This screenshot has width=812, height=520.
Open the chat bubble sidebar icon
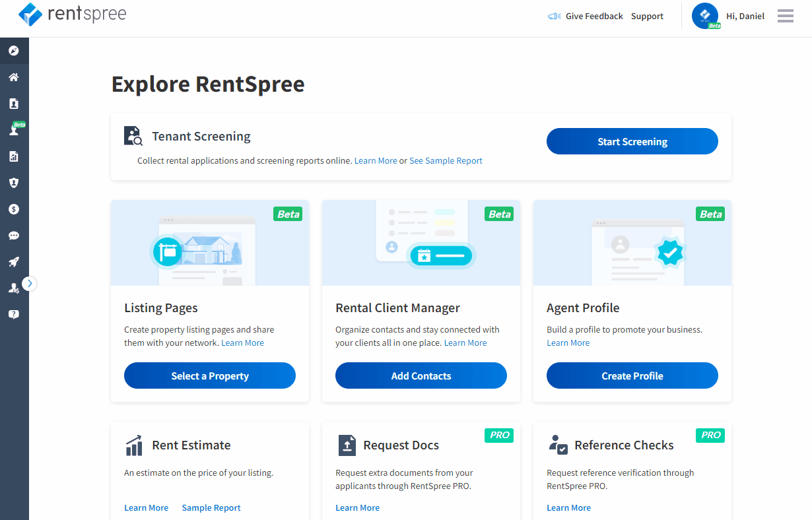(14, 236)
